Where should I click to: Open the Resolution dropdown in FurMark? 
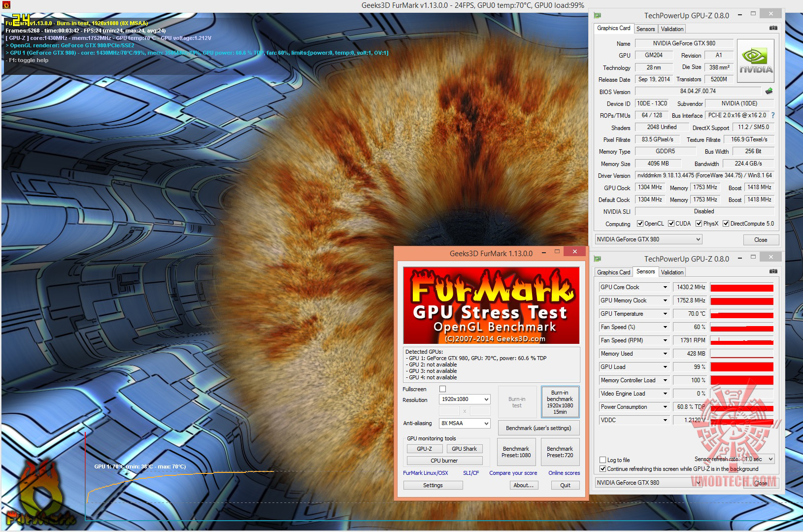point(465,399)
